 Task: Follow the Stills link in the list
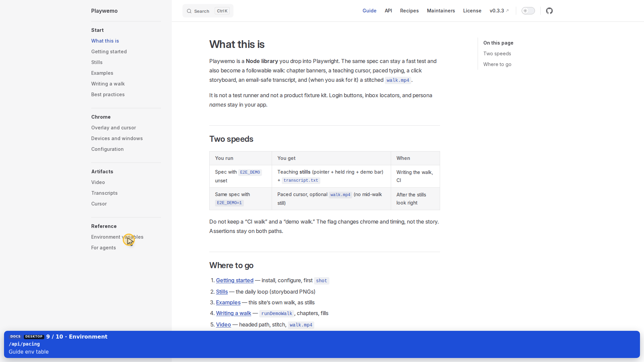[x=222, y=292]
